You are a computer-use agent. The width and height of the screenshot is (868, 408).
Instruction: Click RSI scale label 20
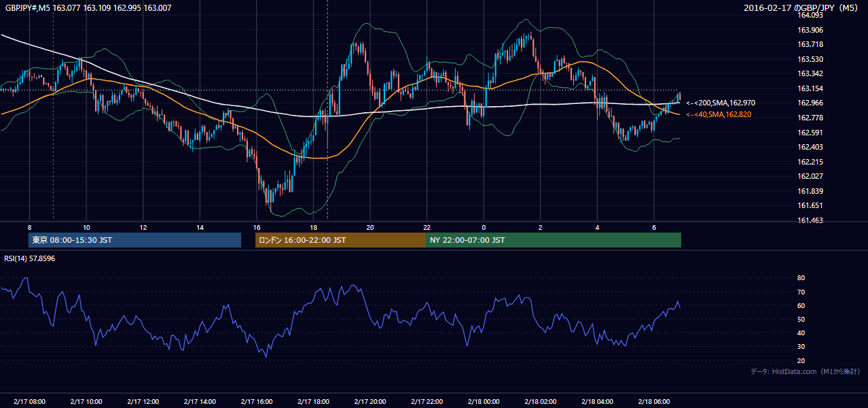(x=801, y=360)
